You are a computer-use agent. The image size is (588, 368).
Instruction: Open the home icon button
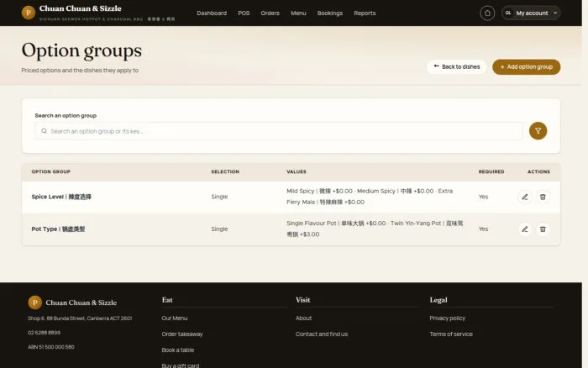(x=487, y=13)
